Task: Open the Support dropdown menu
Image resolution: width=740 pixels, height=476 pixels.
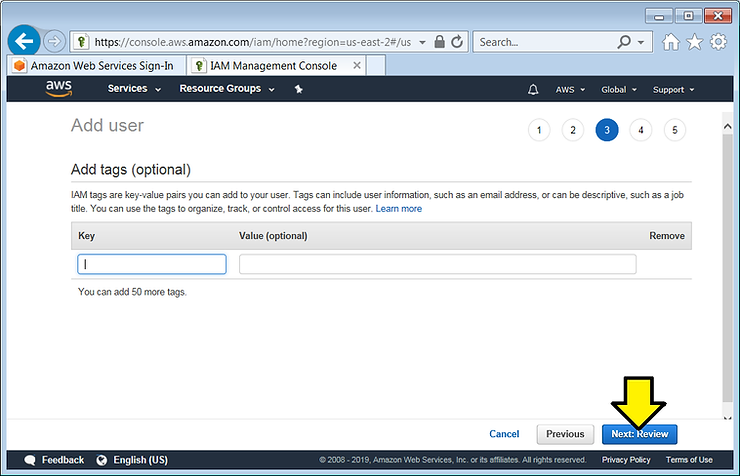Action: click(673, 89)
